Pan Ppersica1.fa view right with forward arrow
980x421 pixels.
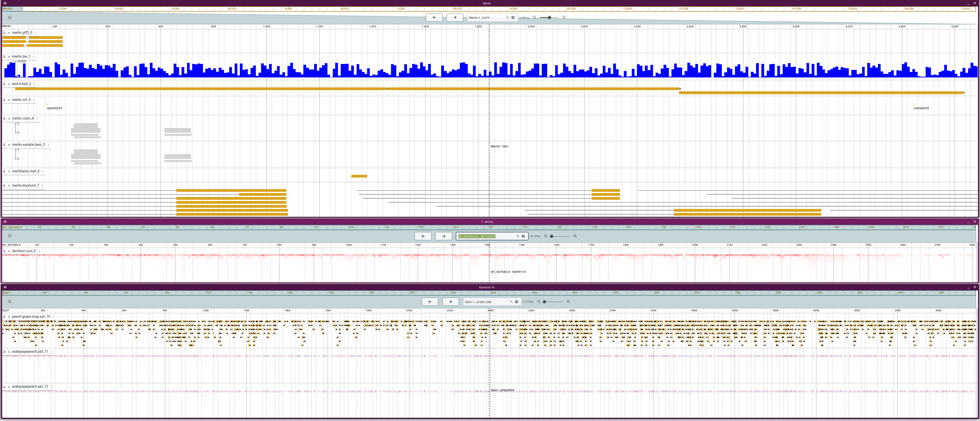pyautogui.click(x=450, y=302)
